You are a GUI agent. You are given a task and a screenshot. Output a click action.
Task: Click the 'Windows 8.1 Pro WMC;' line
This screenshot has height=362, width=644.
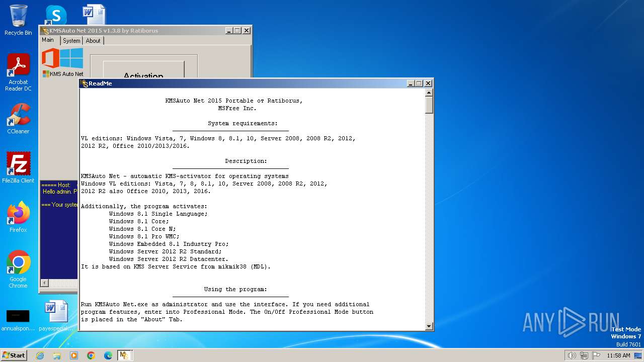(144, 236)
